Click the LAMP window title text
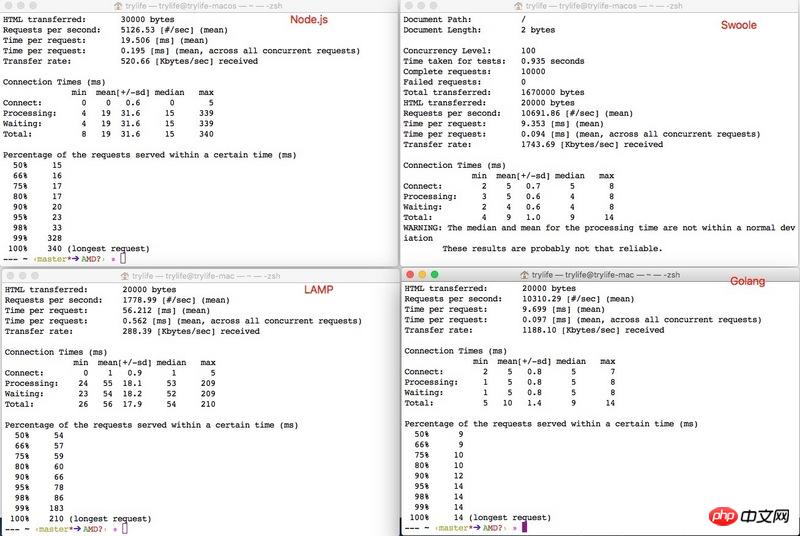 pyautogui.click(x=206, y=276)
